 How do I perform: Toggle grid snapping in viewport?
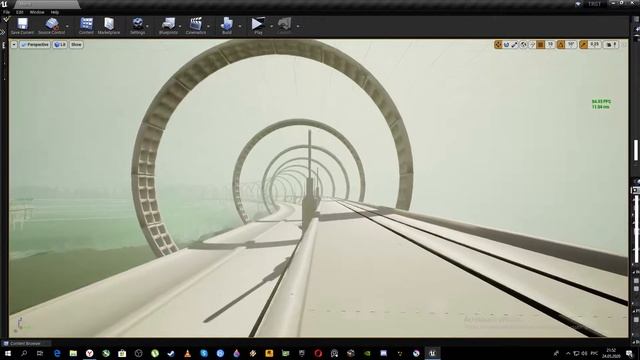tap(541, 44)
